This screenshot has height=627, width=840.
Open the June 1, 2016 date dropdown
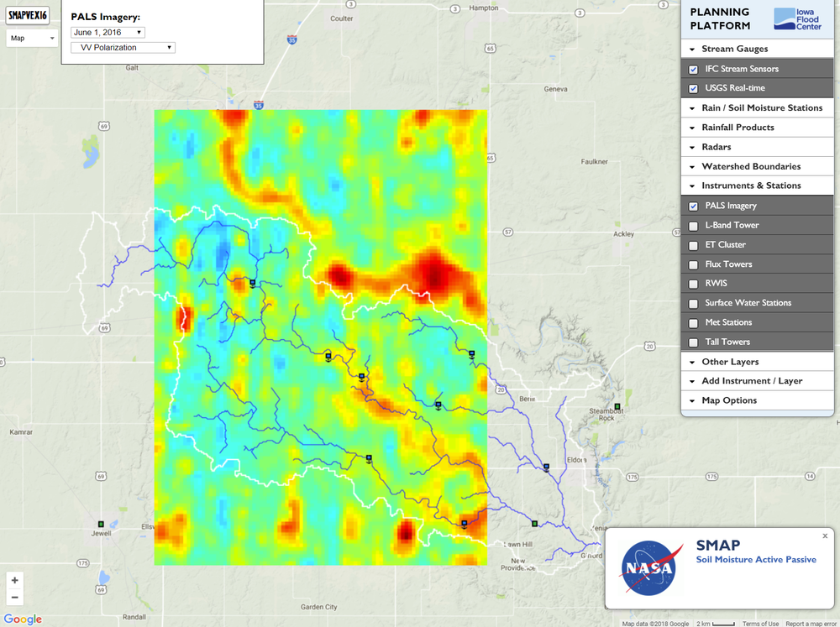108,32
